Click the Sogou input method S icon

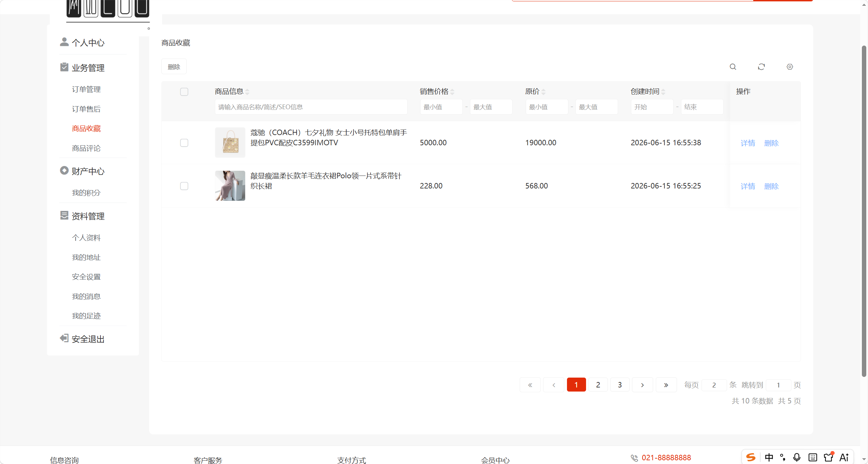point(751,457)
